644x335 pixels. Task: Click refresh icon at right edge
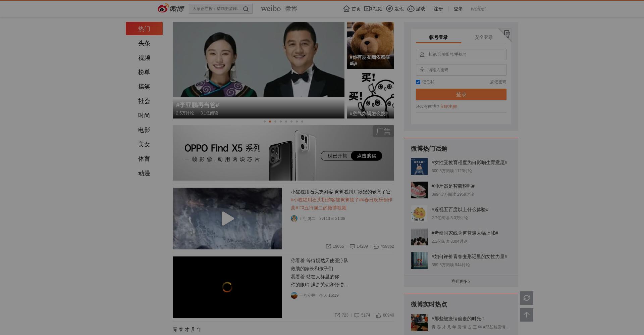click(527, 298)
